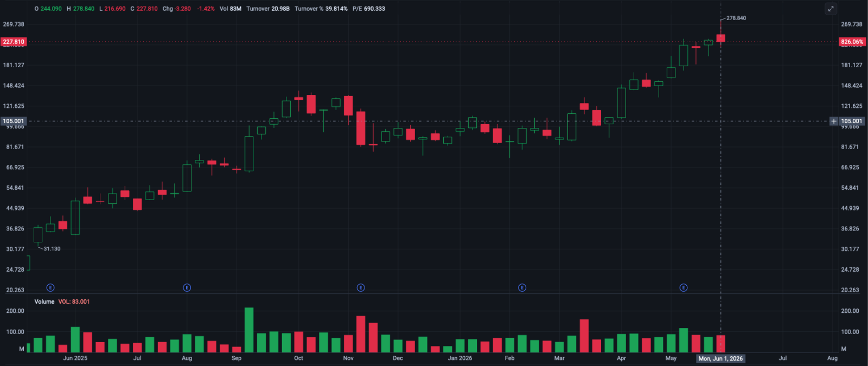The width and height of the screenshot is (868, 366).
Task: Click the P/E 690.333 readout
Action: (x=369, y=9)
